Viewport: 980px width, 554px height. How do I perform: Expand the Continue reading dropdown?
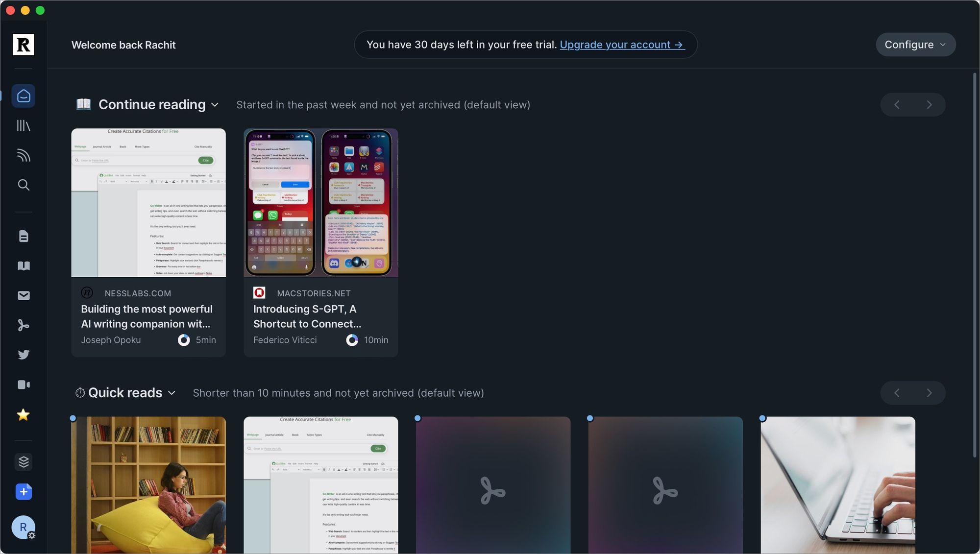215,105
